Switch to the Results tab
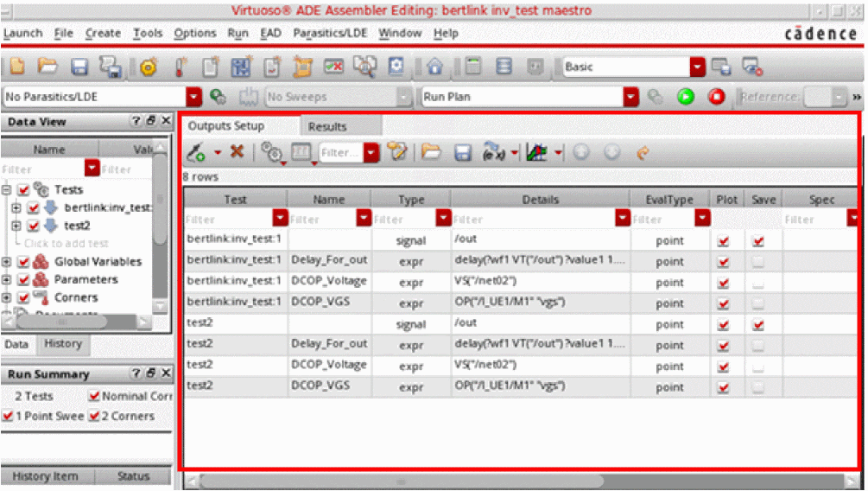Screen dimensions: 868x491 [x=327, y=126]
